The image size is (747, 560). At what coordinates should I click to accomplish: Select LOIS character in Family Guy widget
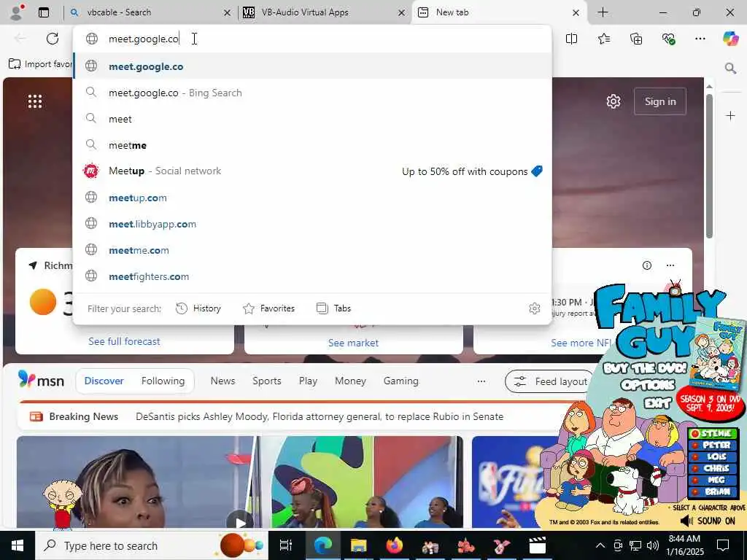click(x=712, y=456)
